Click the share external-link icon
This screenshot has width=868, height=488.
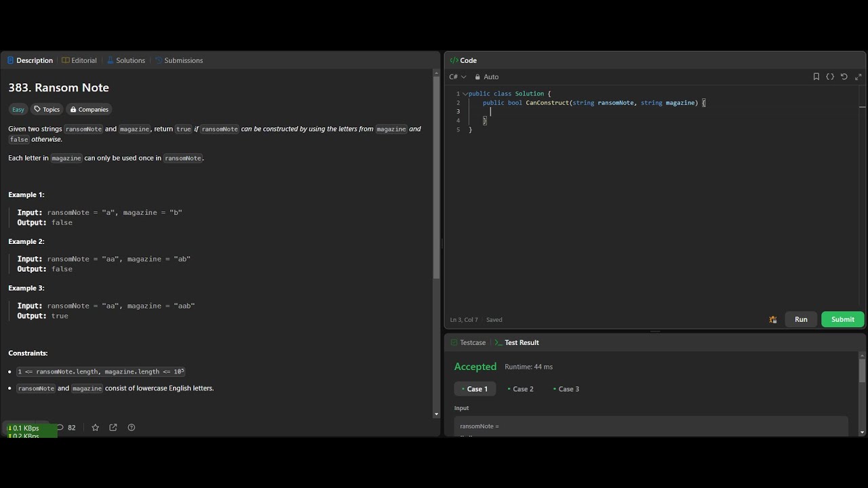113,428
